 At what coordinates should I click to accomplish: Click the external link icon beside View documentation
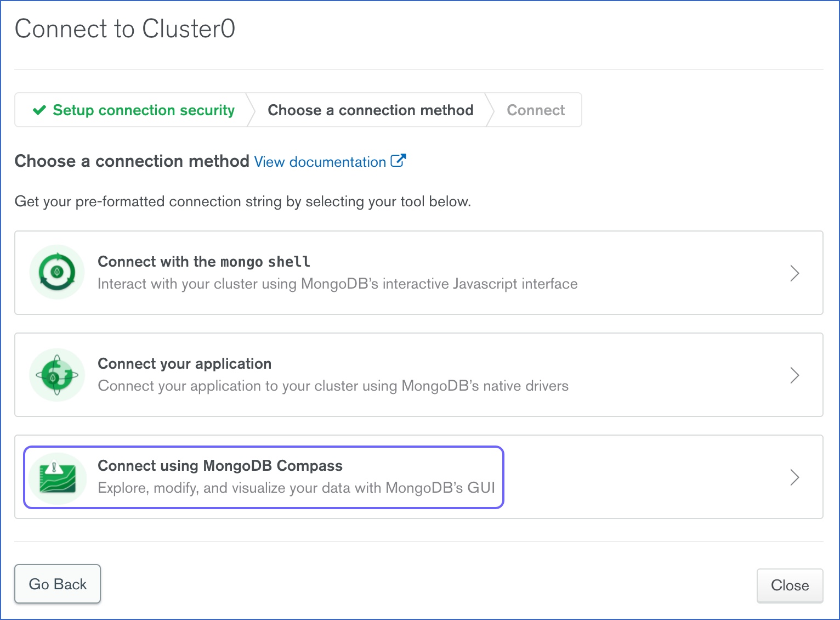tap(400, 160)
